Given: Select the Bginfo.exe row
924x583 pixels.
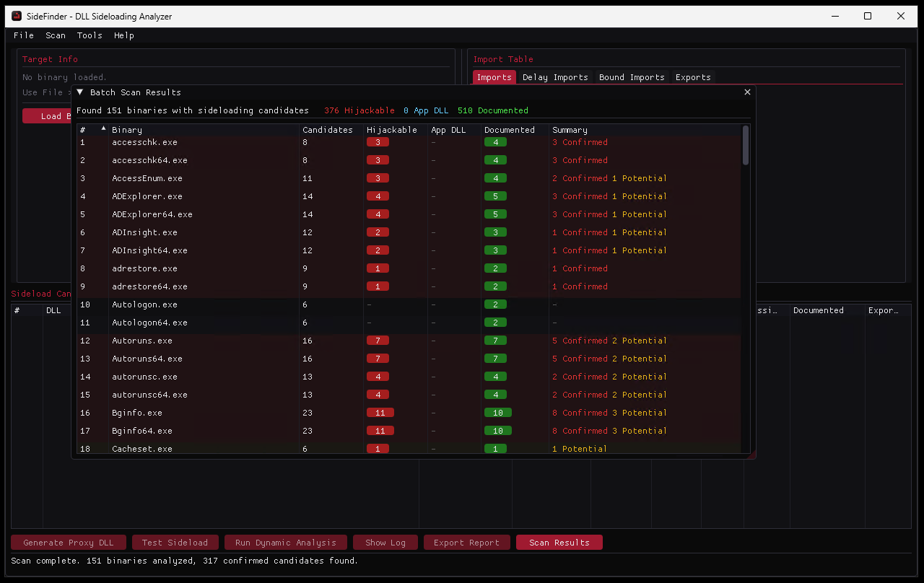Looking at the screenshot, I should (409, 413).
